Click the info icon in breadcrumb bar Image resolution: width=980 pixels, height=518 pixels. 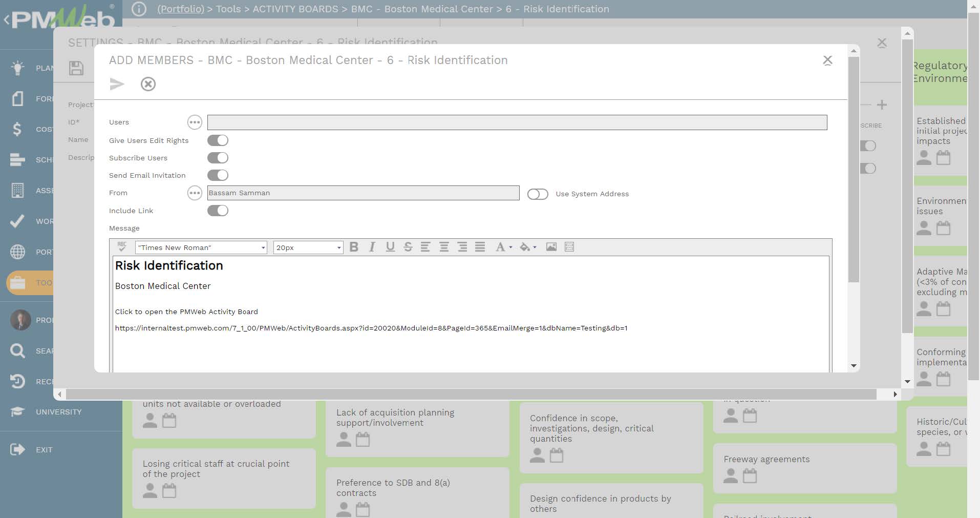coord(139,9)
